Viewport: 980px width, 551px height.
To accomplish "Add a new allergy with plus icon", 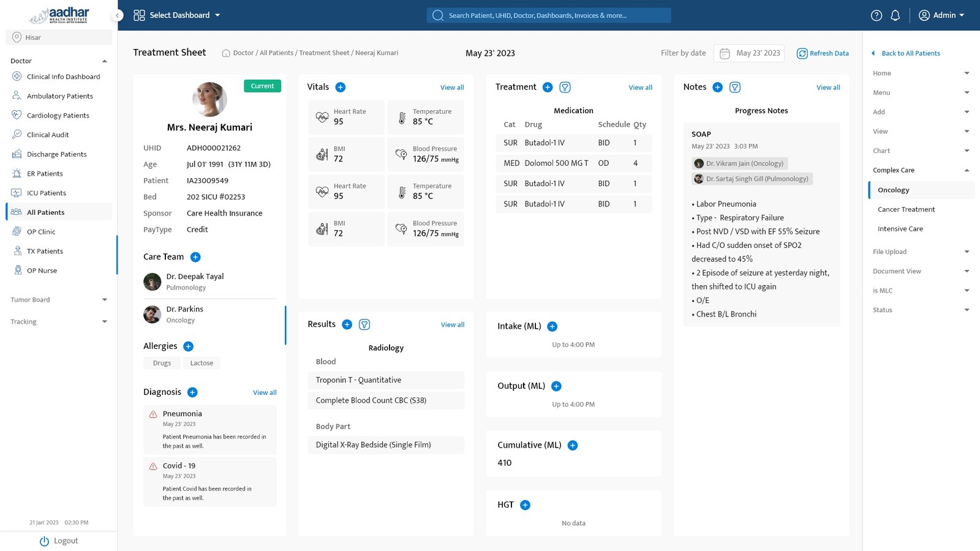I will [189, 347].
